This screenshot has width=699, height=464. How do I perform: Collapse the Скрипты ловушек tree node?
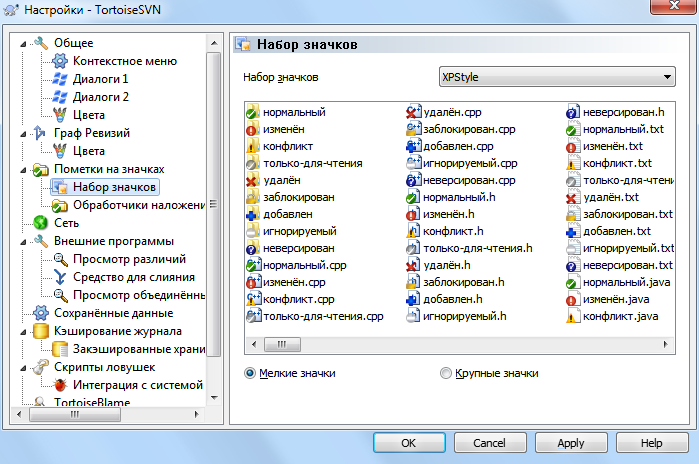[23, 368]
